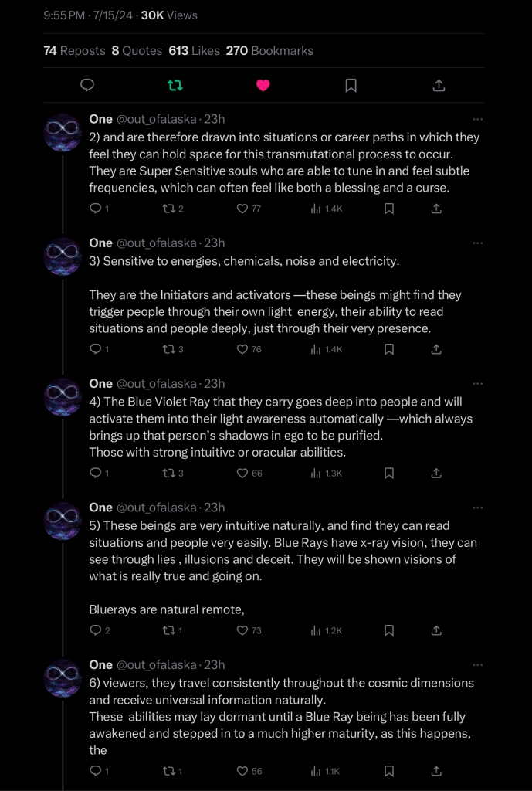Open more options on tweet 2)
532x791 pixels.
coord(477,119)
